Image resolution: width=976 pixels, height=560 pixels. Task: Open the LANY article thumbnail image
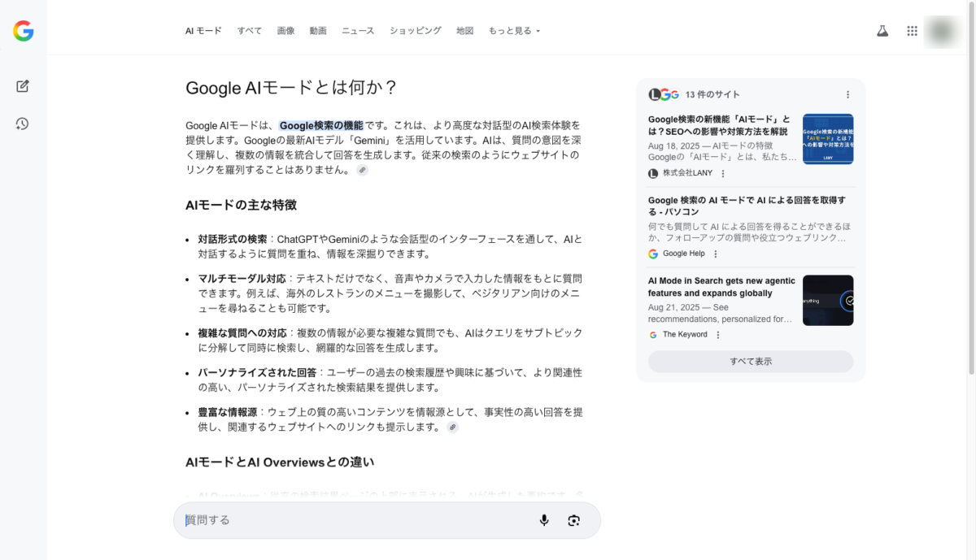tap(827, 139)
